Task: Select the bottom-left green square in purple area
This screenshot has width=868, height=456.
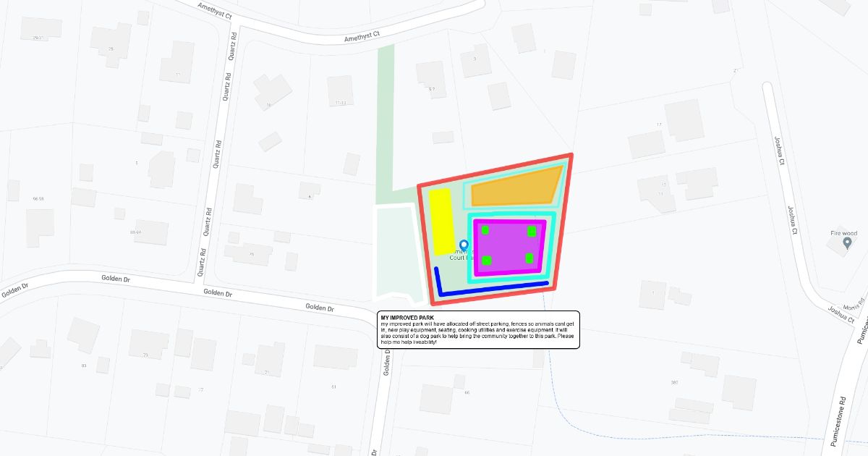Action: pyautogui.click(x=487, y=260)
